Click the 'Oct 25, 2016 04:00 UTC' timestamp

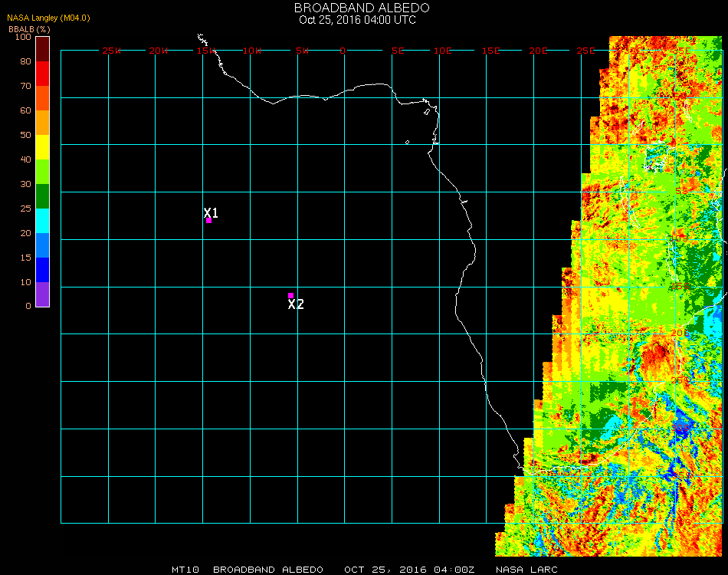(358, 20)
